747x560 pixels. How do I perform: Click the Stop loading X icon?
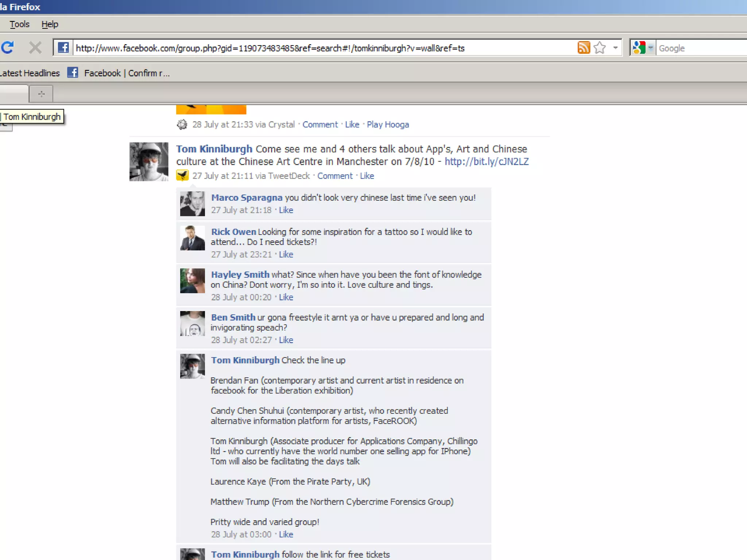point(35,48)
